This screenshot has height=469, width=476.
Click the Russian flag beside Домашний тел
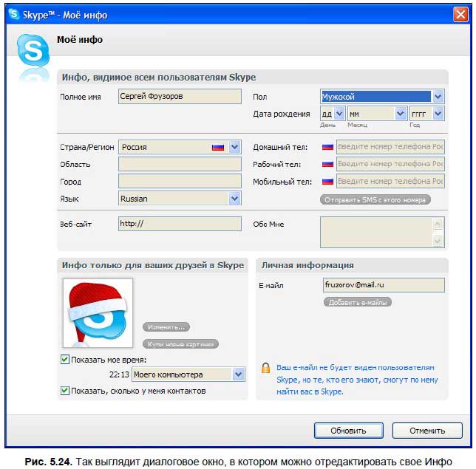pyautogui.click(x=327, y=147)
